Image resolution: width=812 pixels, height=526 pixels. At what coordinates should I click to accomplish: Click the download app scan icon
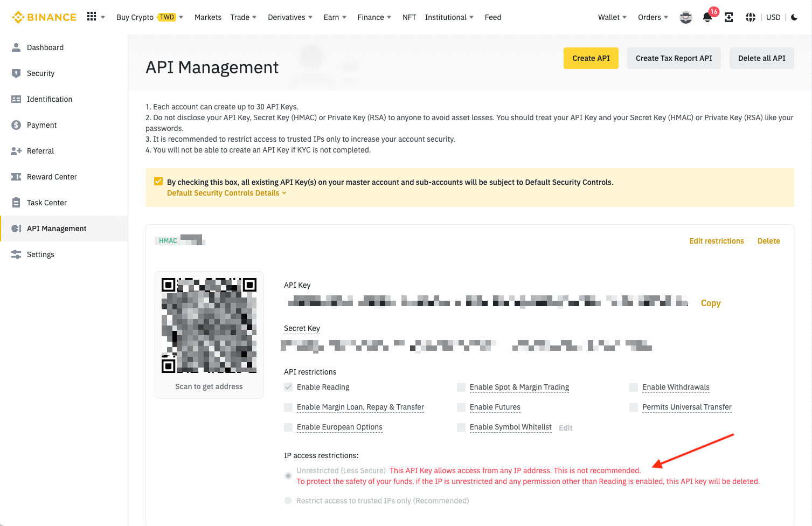[x=728, y=17]
